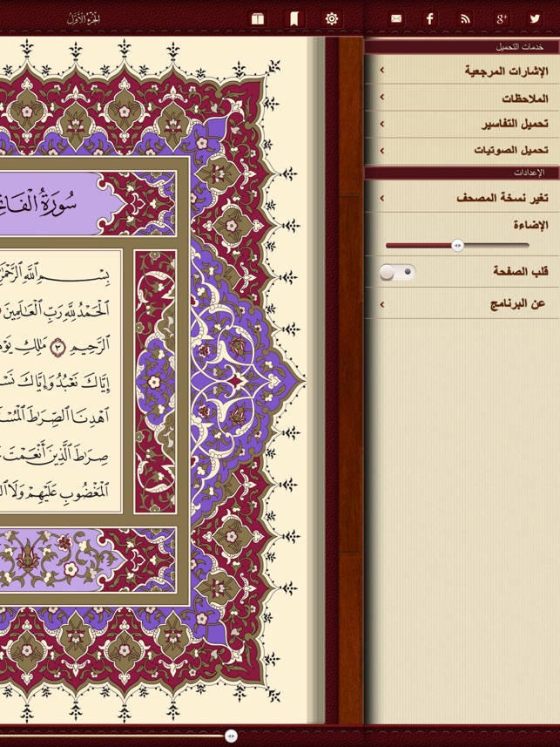The image size is (560, 747).
Task: Tap the verse line صراط الذين أنعمت
Action: point(55,456)
